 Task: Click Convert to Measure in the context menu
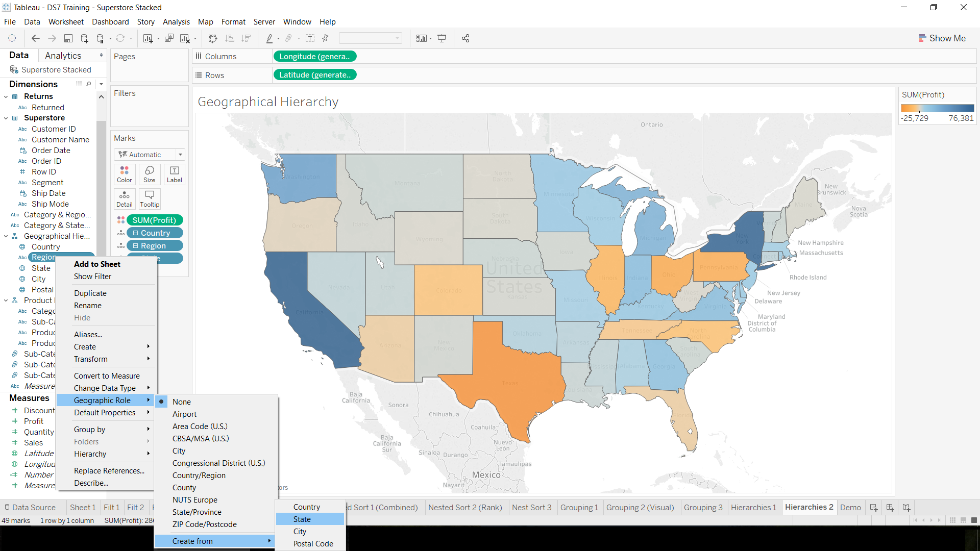point(107,375)
